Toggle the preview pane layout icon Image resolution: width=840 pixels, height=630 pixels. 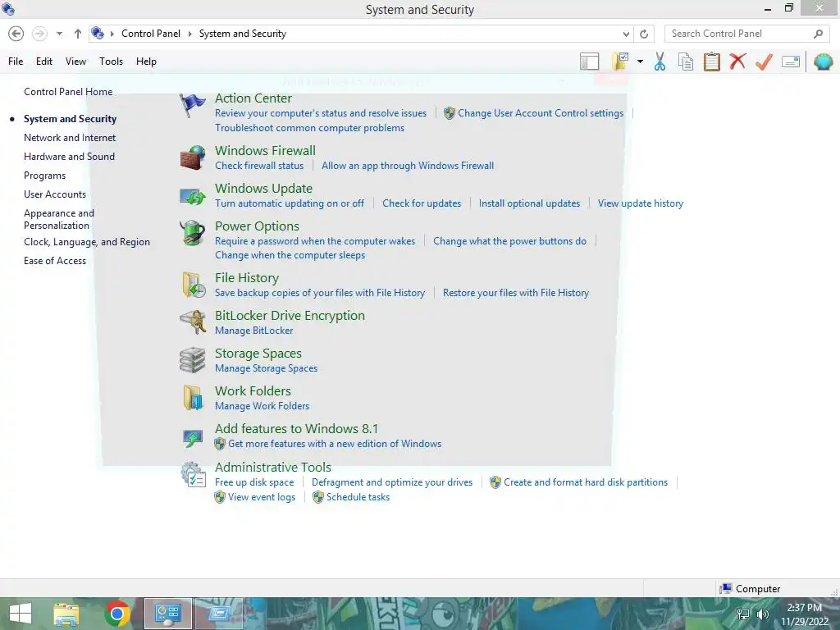pos(589,62)
